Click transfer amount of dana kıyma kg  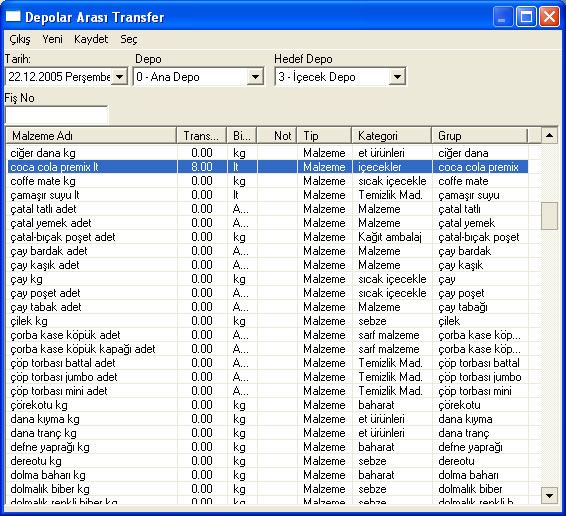point(202,419)
